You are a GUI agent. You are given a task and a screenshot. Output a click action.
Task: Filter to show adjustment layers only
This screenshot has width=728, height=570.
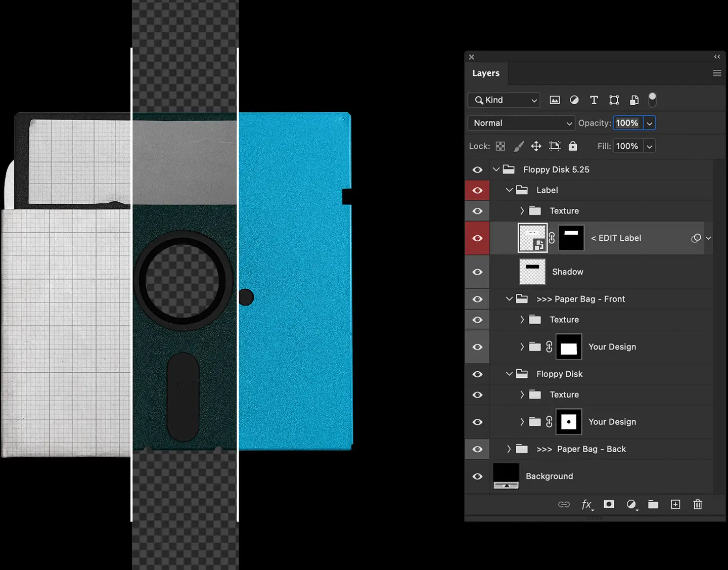pos(574,100)
